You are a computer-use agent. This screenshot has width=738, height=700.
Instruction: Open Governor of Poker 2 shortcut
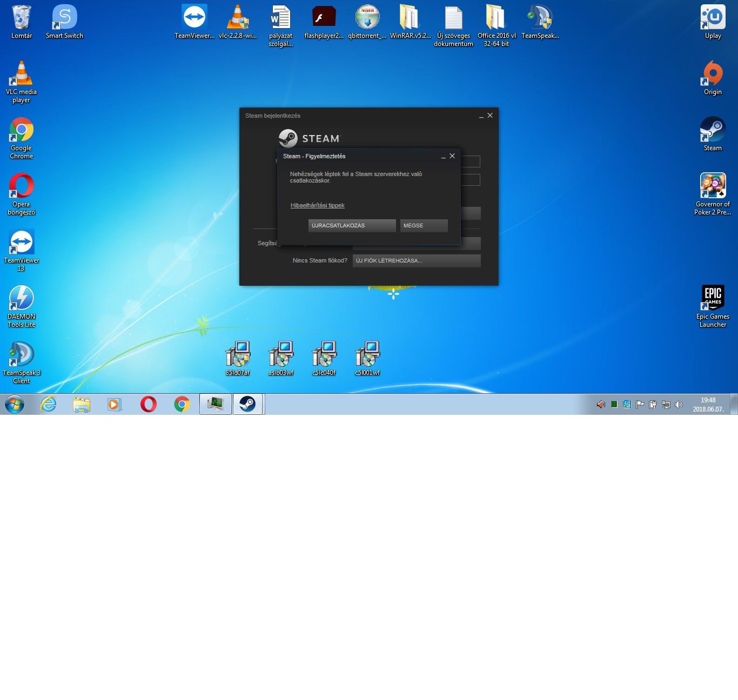[713, 194]
